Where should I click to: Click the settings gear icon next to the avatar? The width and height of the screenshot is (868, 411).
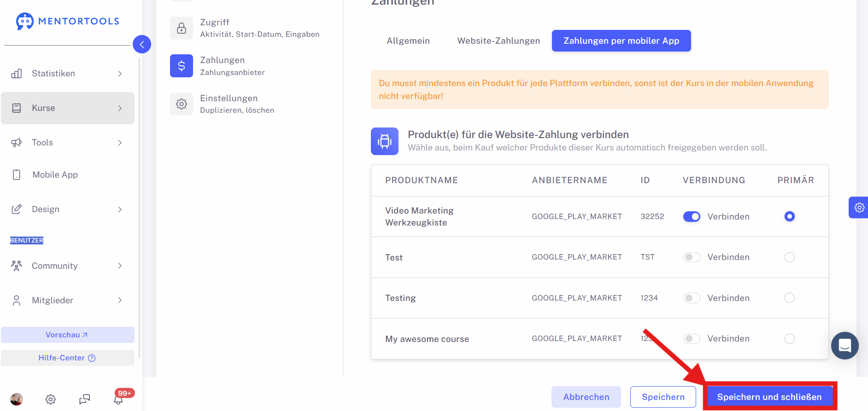click(51, 399)
